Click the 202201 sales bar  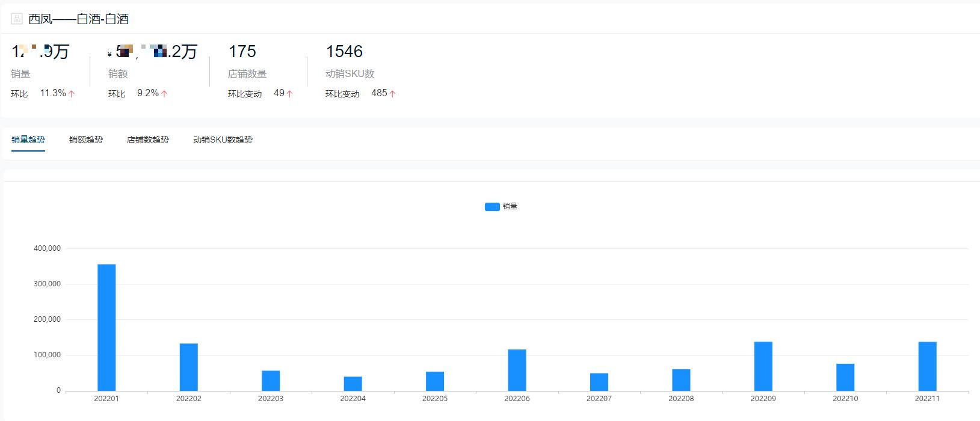tap(106, 328)
